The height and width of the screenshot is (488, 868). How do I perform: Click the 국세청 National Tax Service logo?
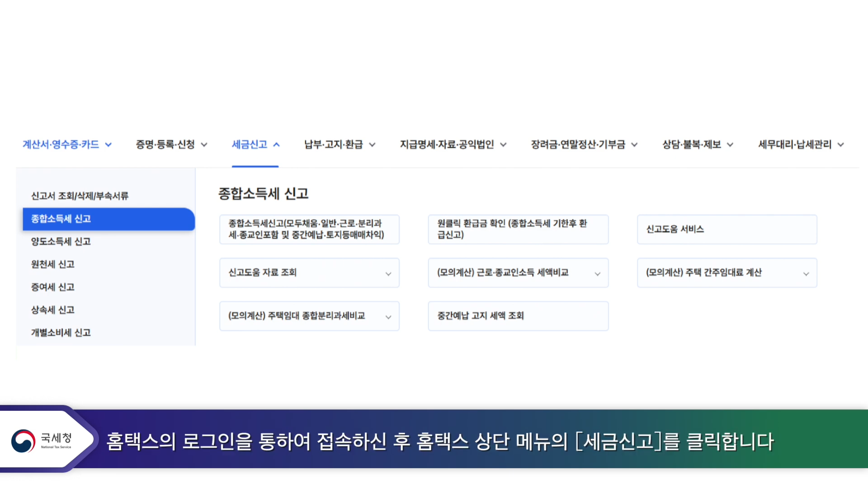coord(42,441)
